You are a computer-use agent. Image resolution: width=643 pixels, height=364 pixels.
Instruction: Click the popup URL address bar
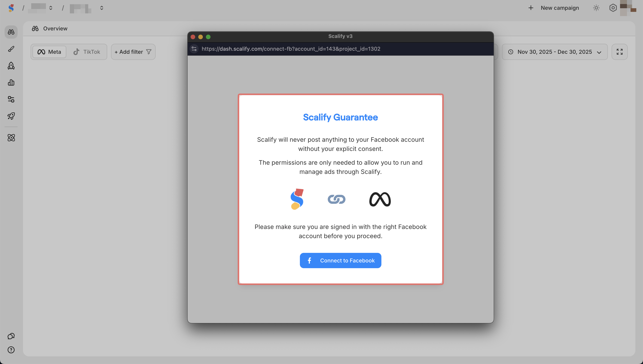[291, 49]
